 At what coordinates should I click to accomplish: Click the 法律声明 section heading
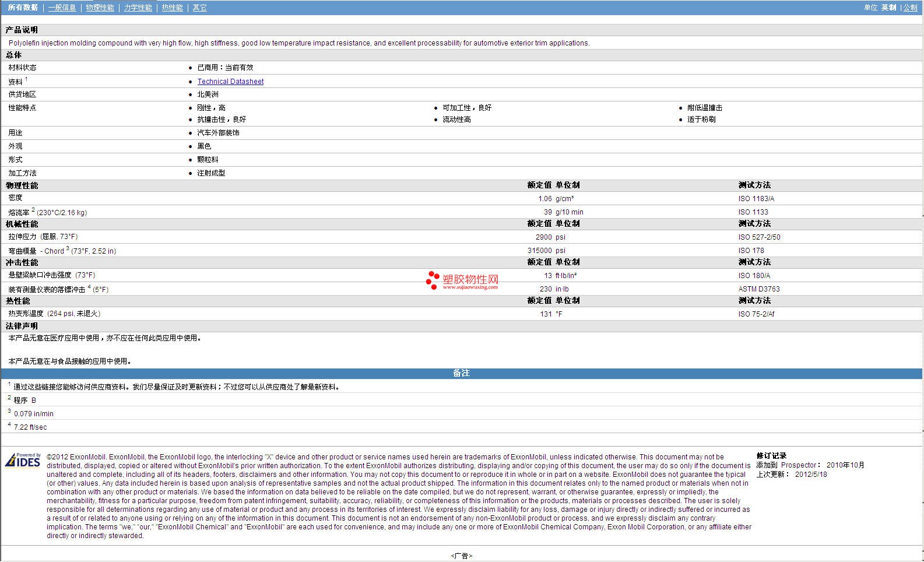22,326
